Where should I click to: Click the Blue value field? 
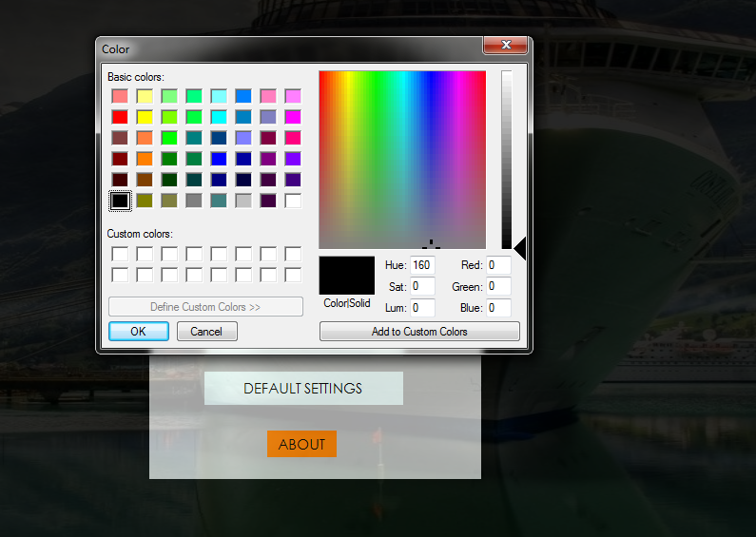498,308
